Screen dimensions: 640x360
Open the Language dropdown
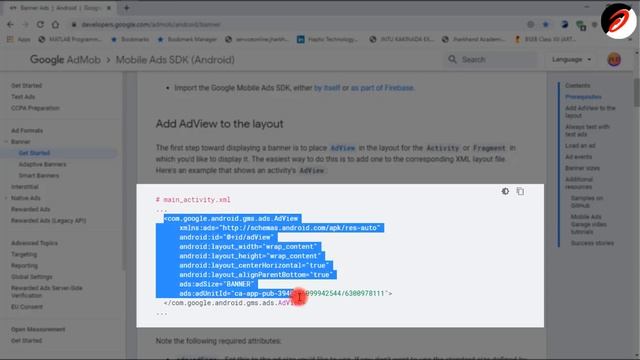click(x=571, y=60)
